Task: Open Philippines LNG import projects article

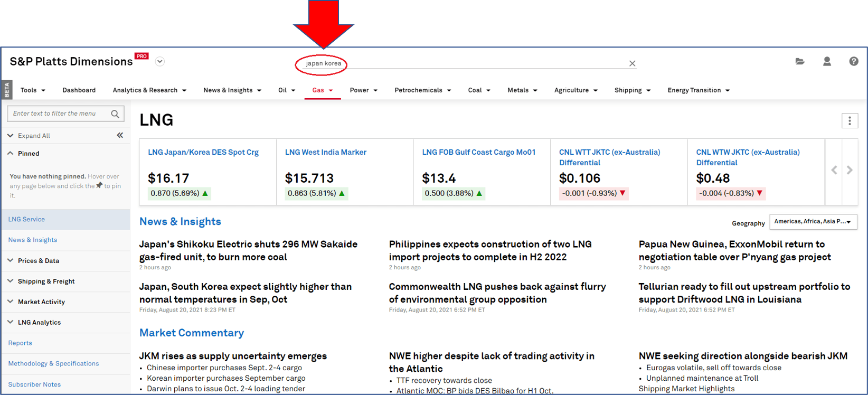Action: tap(490, 251)
